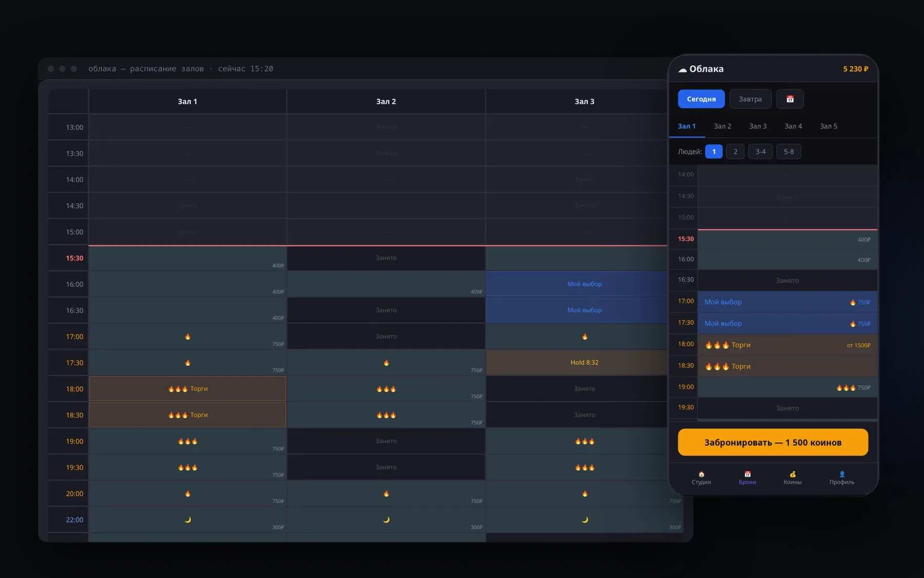The height and width of the screenshot is (578, 924).
Task: Switch to Сегодня day filter
Action: [701, 99]
